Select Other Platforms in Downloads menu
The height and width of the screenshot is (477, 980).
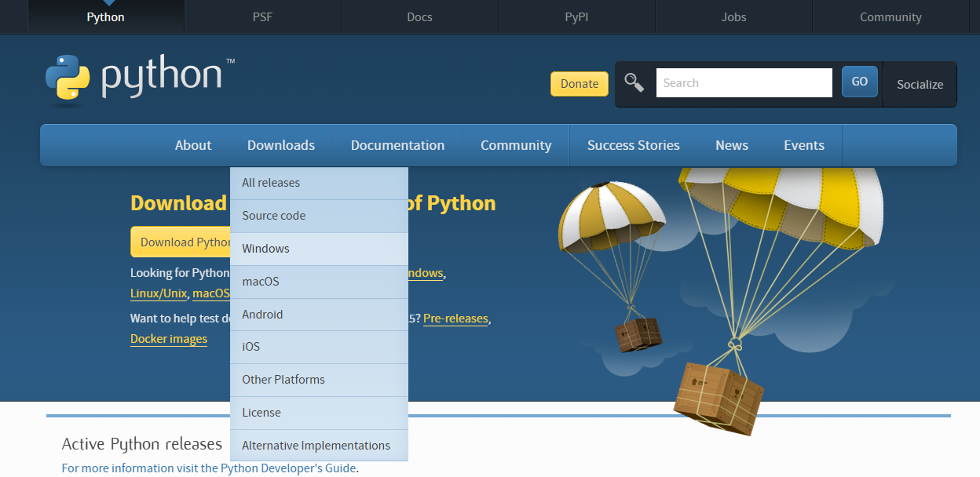319,380
